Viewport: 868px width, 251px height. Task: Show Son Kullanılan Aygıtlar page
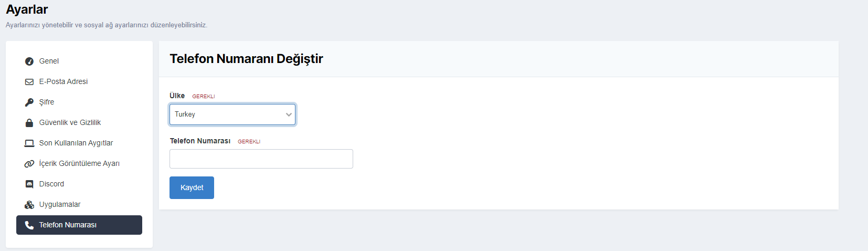[x=76, y=143]
